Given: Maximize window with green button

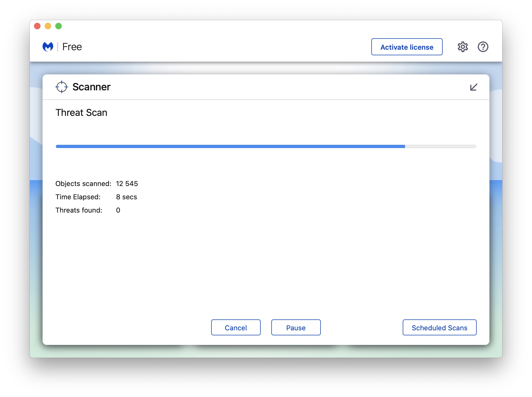Looking at the screenshot, I should point(59,26).
